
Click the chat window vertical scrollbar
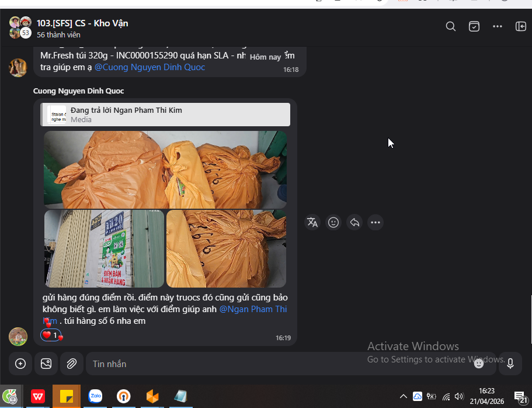pos(531,320)
